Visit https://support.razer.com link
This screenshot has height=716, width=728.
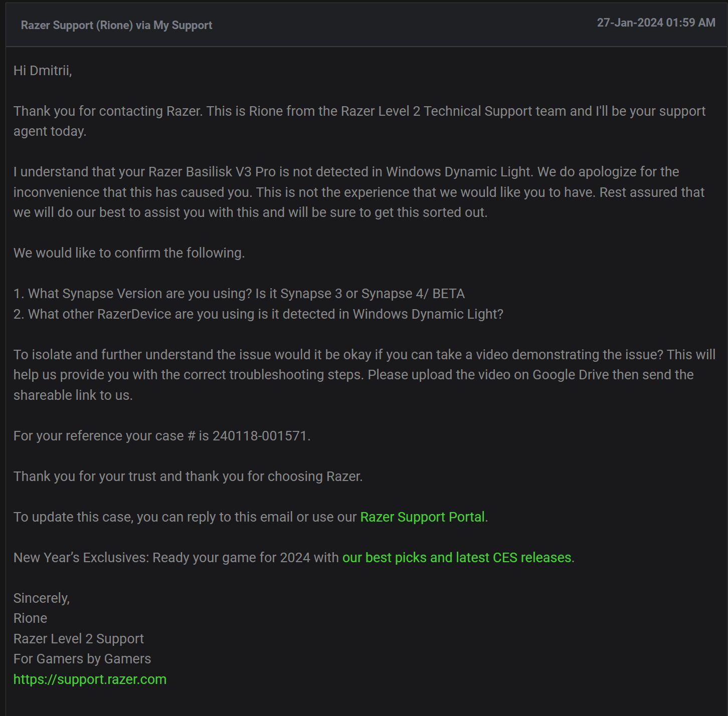90,679
